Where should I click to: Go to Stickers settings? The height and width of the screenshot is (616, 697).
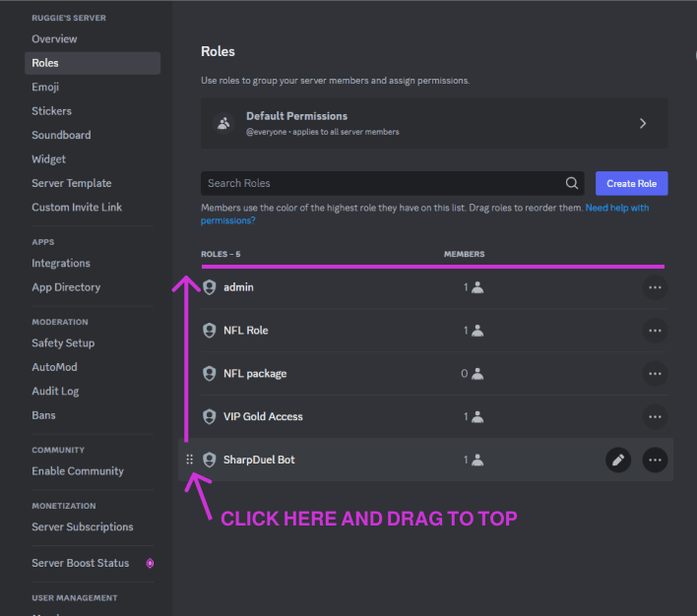coord(51,111)
